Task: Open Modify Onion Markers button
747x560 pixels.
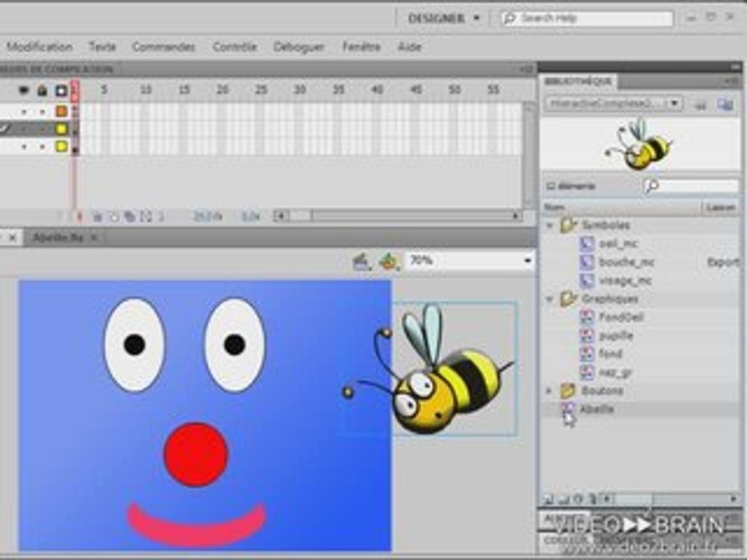Action: point(146,217)
